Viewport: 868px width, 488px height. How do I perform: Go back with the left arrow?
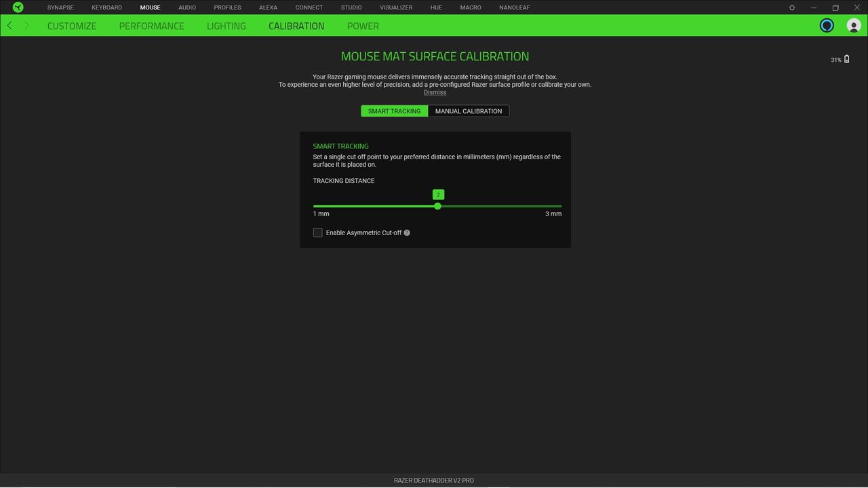tap(9, 26)
